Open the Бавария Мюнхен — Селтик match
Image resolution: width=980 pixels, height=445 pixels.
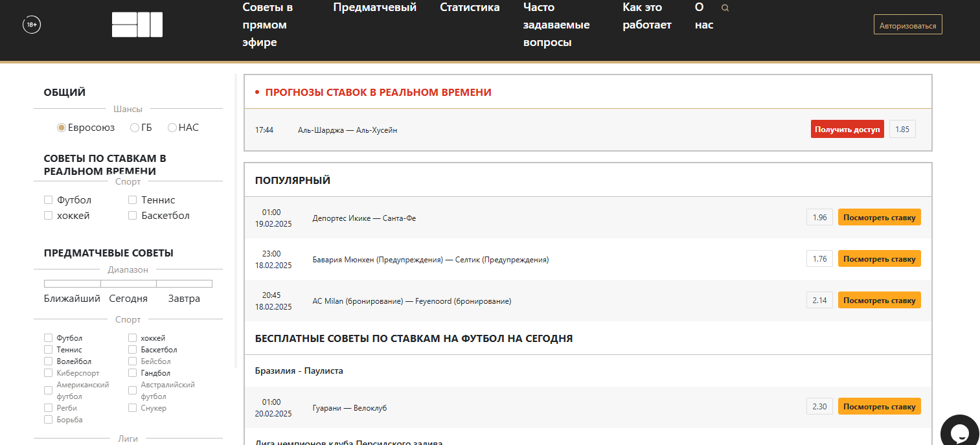pyautogui.click(x=430, y=260)
